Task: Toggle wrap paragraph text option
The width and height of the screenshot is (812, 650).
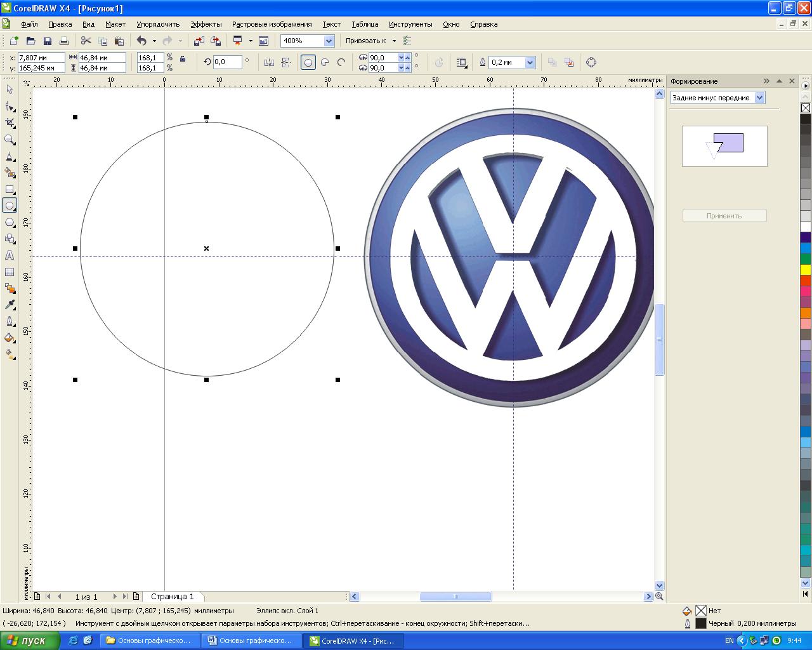Action: [x=462, y=62]
